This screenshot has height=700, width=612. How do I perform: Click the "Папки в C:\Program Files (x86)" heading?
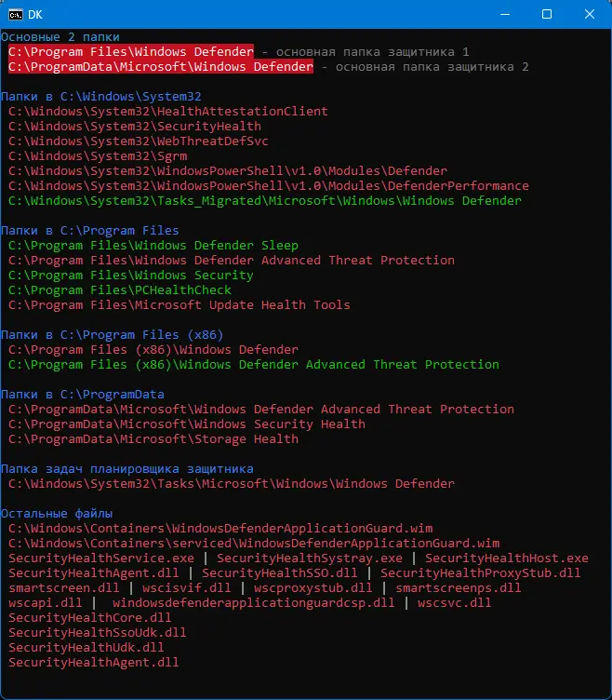[112, 335]
